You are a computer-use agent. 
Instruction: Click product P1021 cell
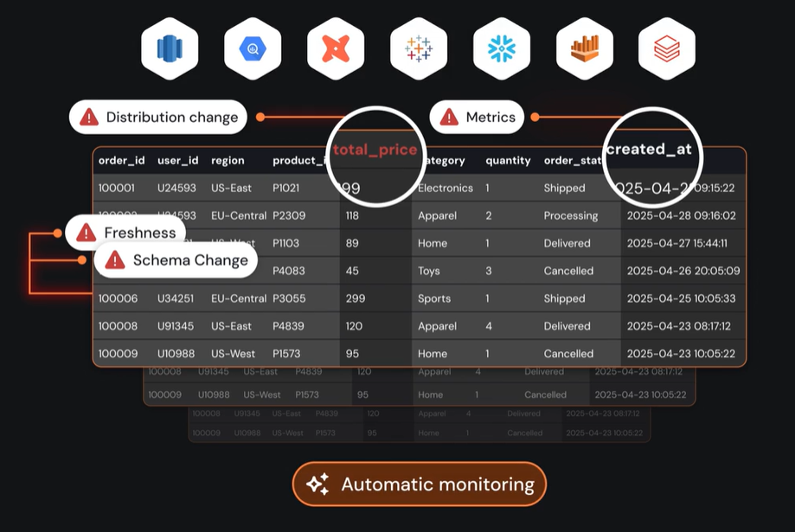coord(286,189)
